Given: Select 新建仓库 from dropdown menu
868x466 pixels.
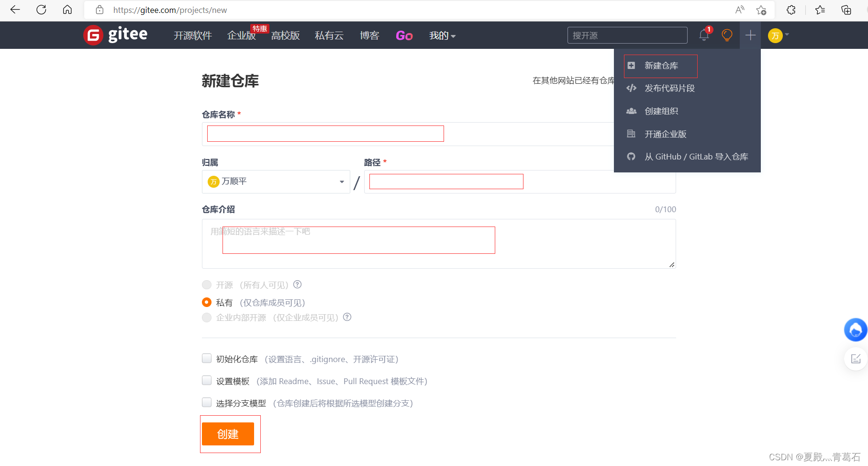Looking at the screenshot, I should pyautogui.click(x=661, y=66).
